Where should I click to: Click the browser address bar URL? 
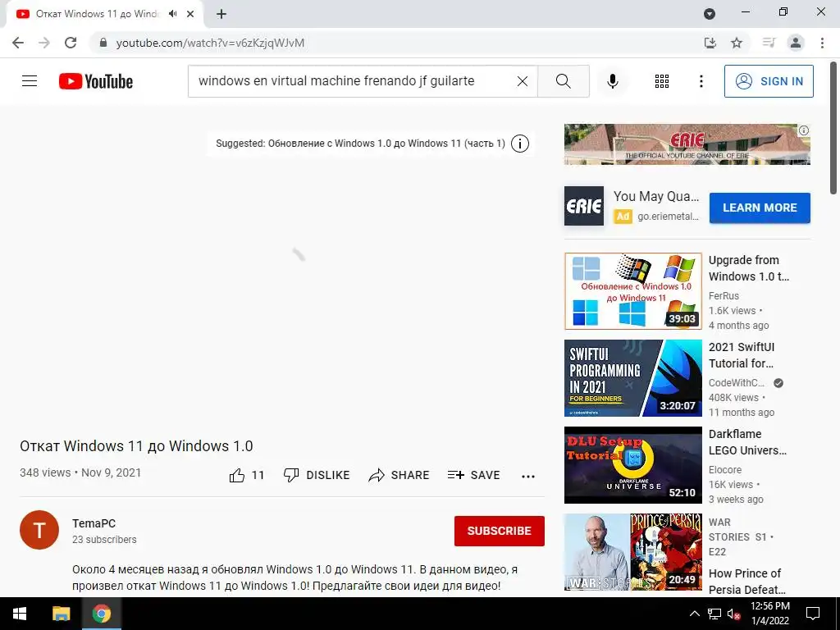(210, 43)
